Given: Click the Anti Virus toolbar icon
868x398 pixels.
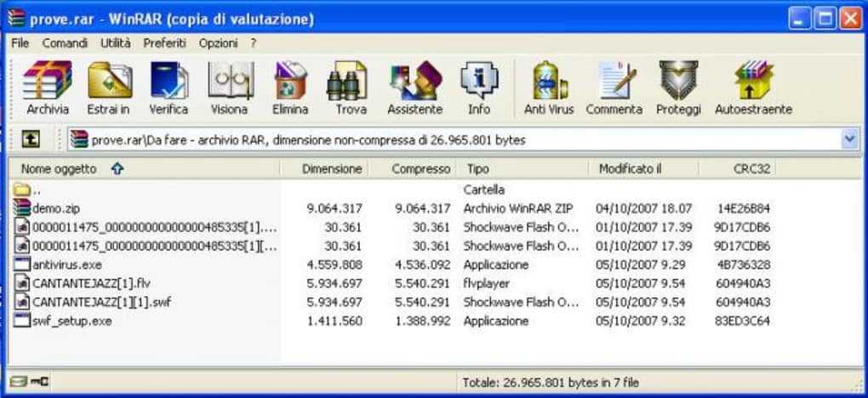Looking at the screenshot, I should 550,80.
